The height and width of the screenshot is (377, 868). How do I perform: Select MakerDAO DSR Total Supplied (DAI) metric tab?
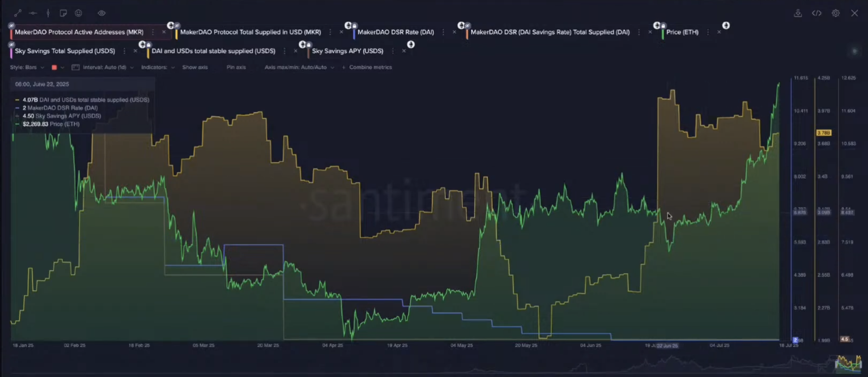[550, 32]
